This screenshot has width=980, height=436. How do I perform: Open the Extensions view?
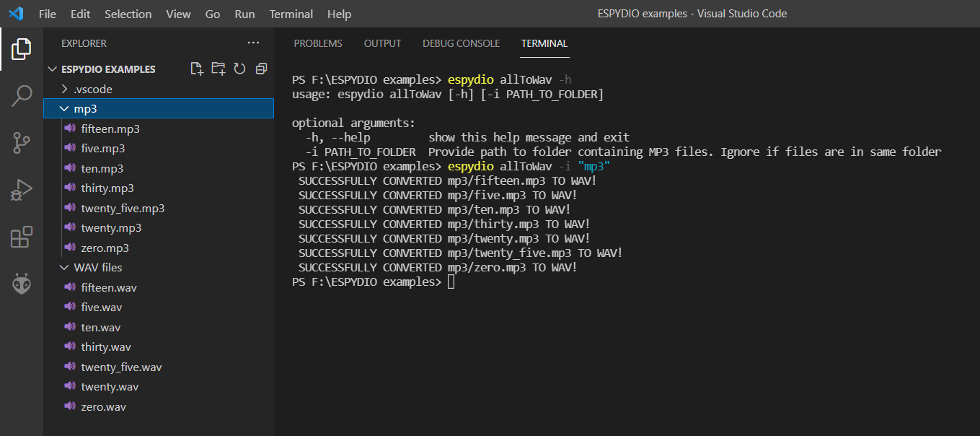pos(22,237)
